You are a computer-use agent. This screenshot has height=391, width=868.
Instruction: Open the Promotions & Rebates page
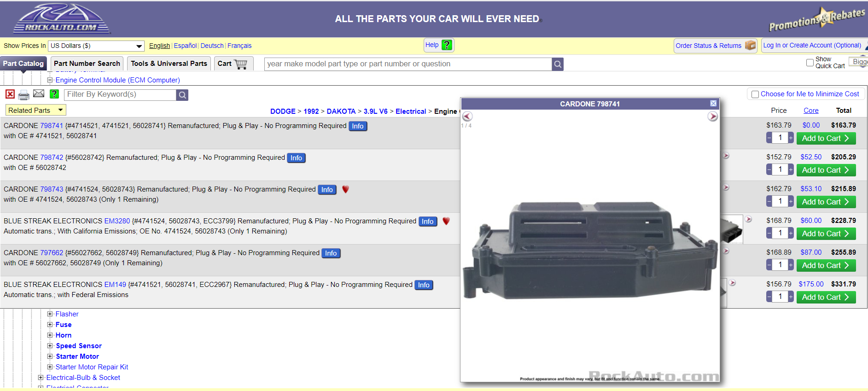click(817, 19)
